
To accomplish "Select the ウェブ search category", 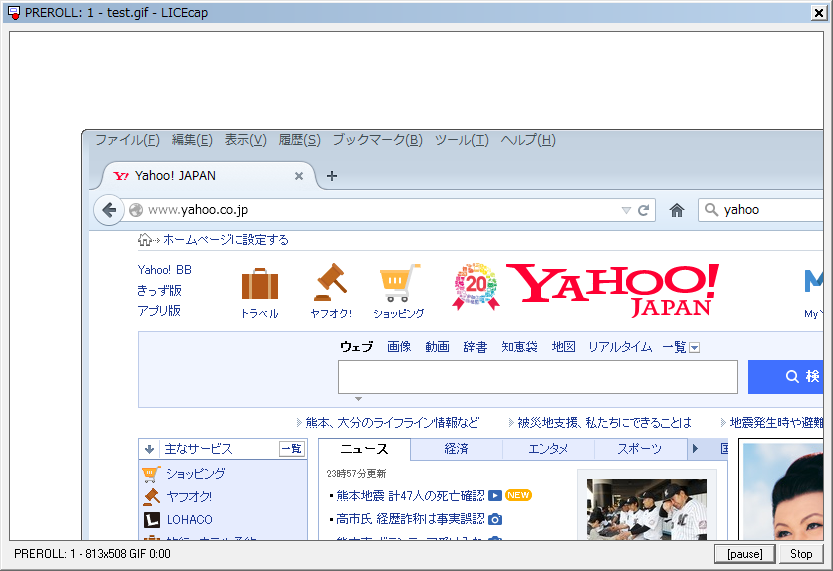I will [356, 347].
